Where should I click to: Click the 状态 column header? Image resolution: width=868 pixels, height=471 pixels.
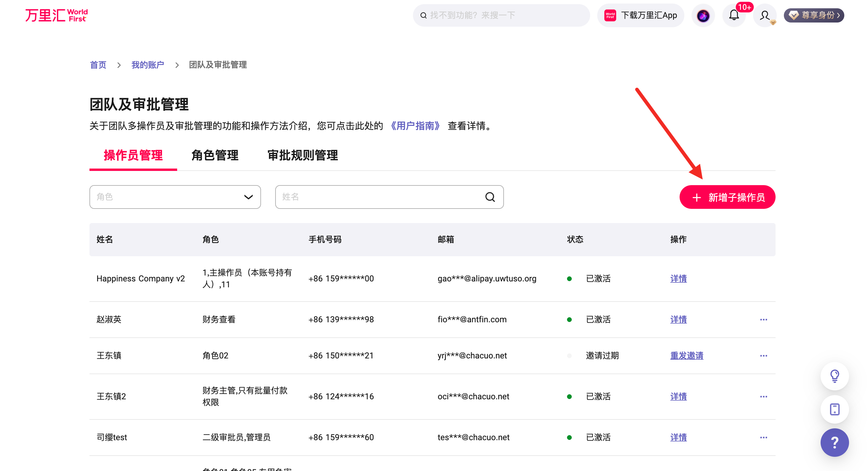coord(575,240)
